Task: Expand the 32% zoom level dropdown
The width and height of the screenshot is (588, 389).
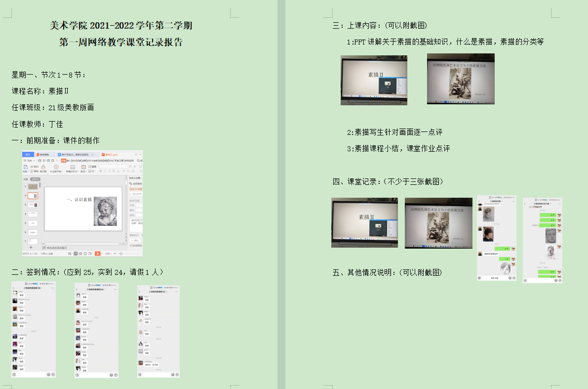Action: tap(108, 254)
